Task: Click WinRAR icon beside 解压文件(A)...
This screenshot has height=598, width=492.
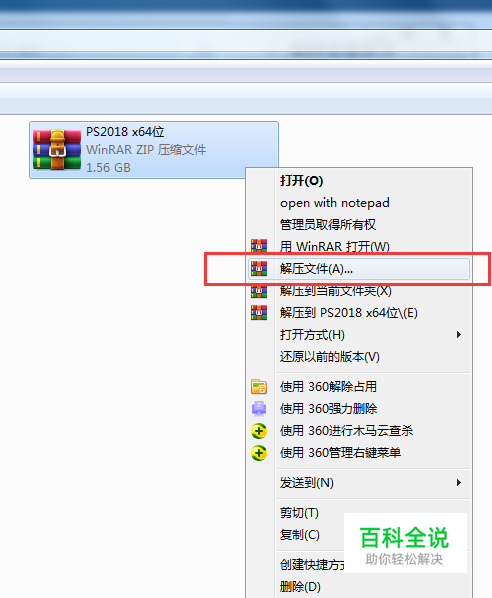Action: click(x=259, y=268)
